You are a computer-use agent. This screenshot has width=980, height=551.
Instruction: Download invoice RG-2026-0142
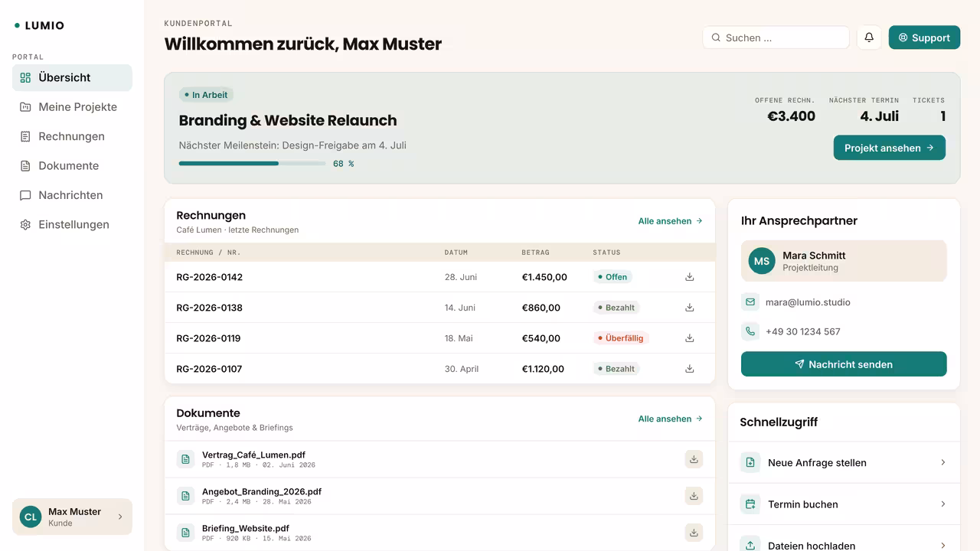coord(689,277)
